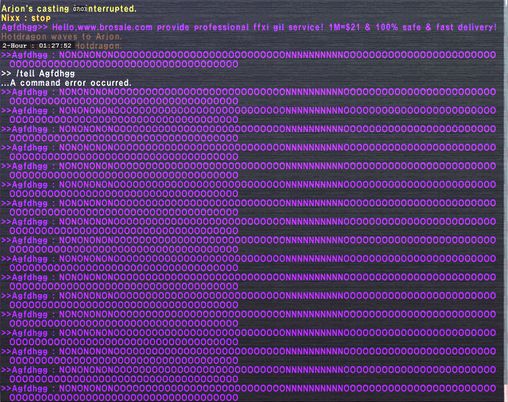Screen dimensions: 508x402
Task: Click sender name Agfdhgg in shout message
Action: point(20,27)
